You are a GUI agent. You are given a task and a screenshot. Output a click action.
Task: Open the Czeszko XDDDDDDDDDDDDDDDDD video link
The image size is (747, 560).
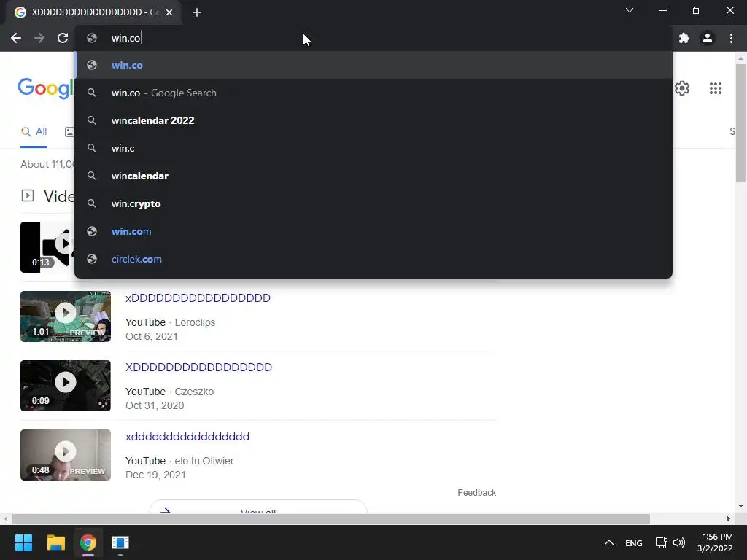click(198, 367)
